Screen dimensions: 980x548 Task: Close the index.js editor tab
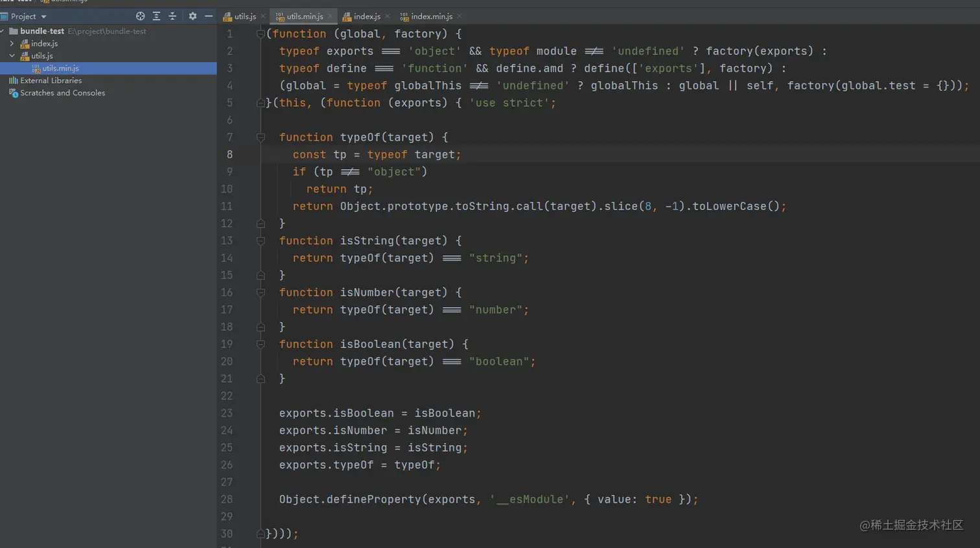tap(388, 16)
